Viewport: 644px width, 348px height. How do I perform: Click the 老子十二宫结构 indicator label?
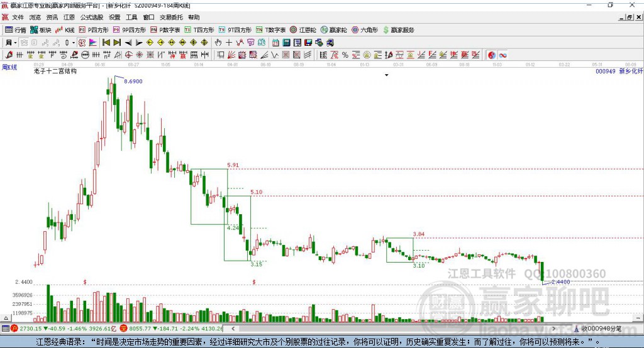(x=55, y=71)
